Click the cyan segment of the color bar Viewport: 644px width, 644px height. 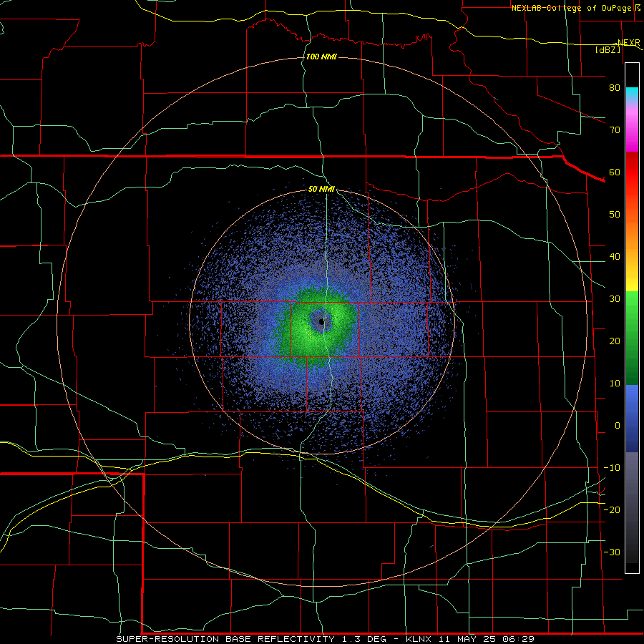pos(632,94)
